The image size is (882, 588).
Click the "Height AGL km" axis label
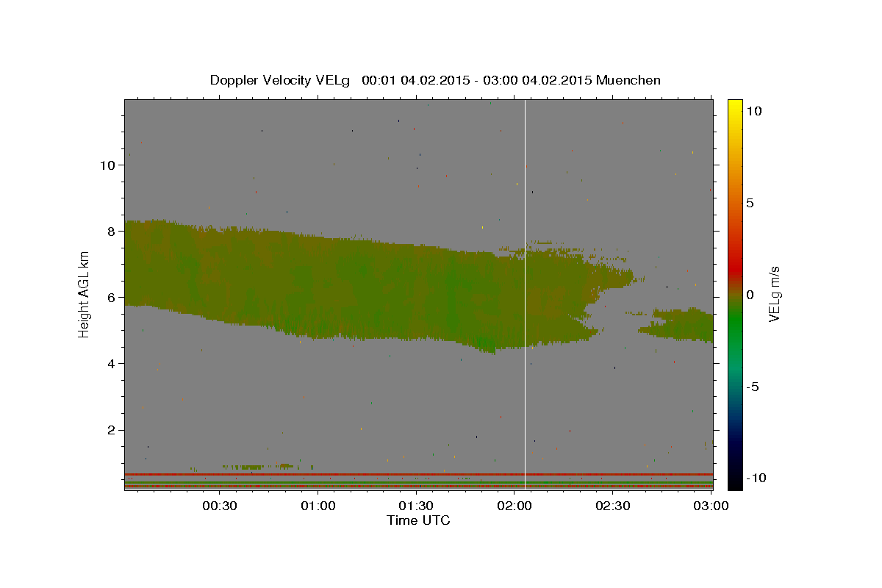click(x=85, y=294)
